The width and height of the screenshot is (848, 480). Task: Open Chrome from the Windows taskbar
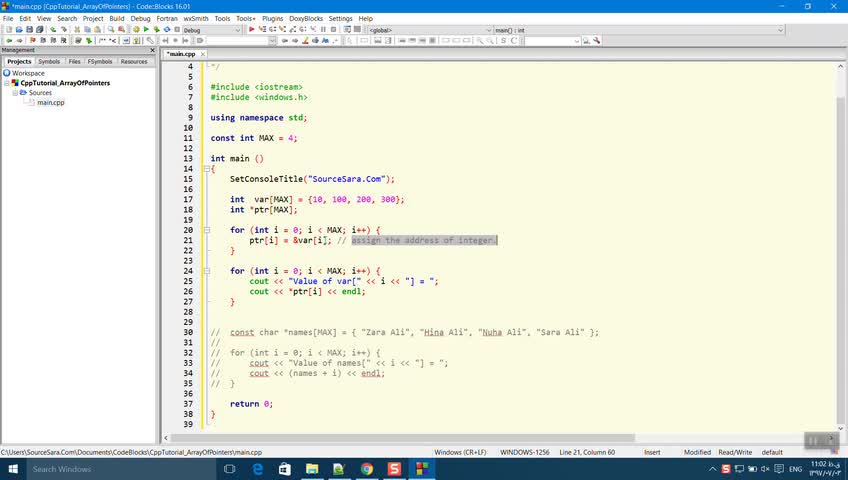pyautogui.click(x=367, y=469)
